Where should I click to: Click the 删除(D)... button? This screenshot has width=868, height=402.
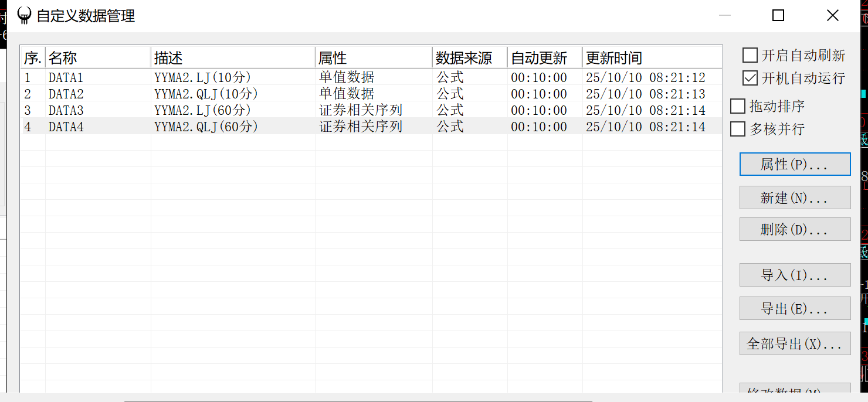pos(795,229)
